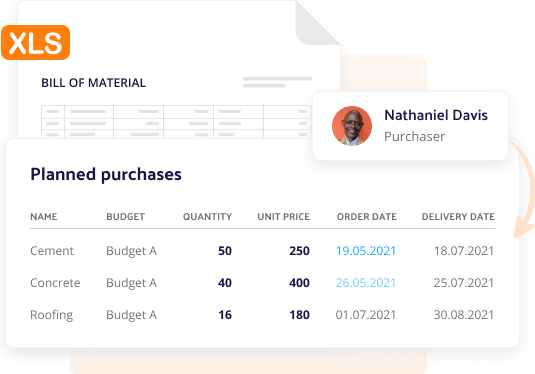Sort by the QUANTITY column header

(207, 217)
